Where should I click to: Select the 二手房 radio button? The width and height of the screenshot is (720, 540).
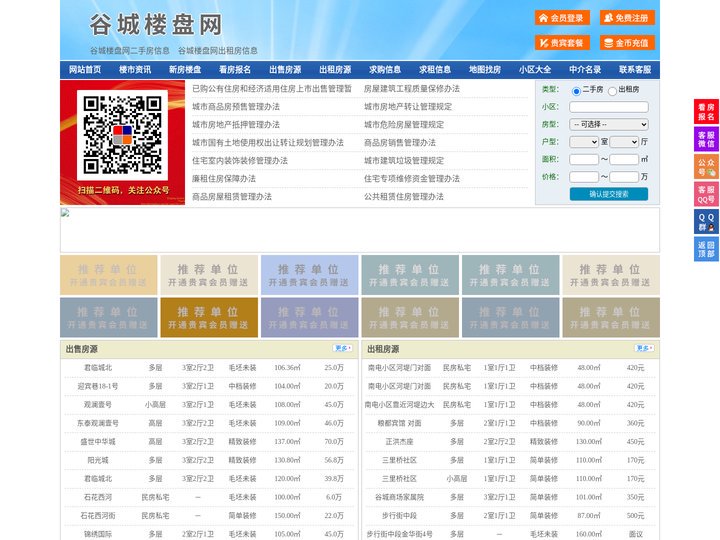[x=576, y=91]
